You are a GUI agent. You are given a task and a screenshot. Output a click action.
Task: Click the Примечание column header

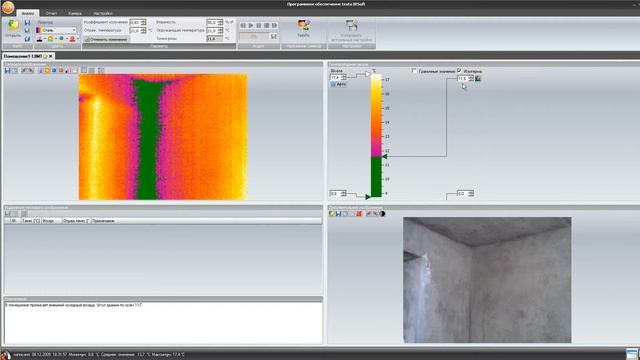(206, 221)
